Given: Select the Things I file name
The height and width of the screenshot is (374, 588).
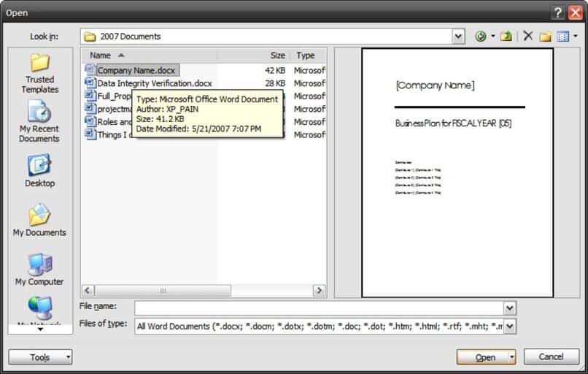Looking at the screenshot, I should (115, 134).
